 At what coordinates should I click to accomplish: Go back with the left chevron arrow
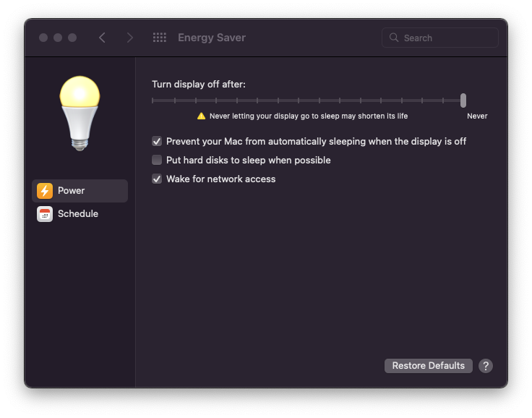pos(102,38)
